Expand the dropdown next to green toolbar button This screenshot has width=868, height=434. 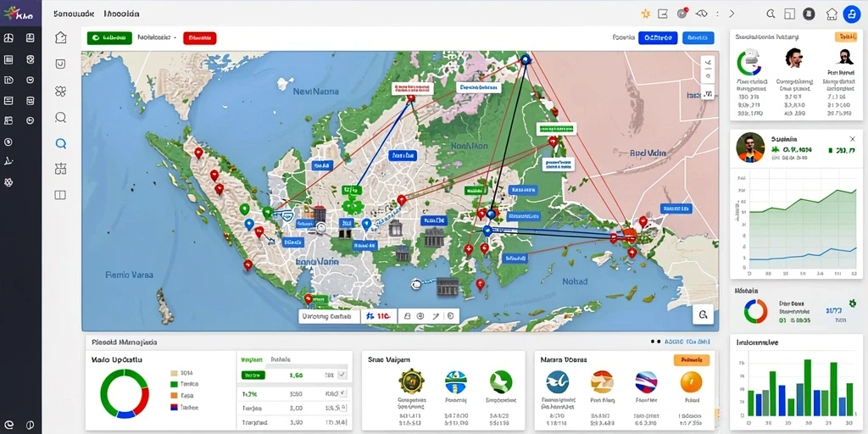(157, 37)
